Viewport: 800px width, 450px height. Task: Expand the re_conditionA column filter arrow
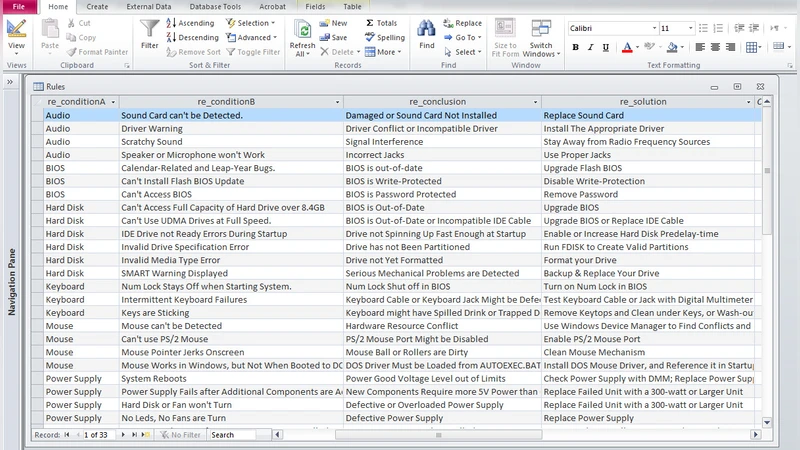[115, 102]
